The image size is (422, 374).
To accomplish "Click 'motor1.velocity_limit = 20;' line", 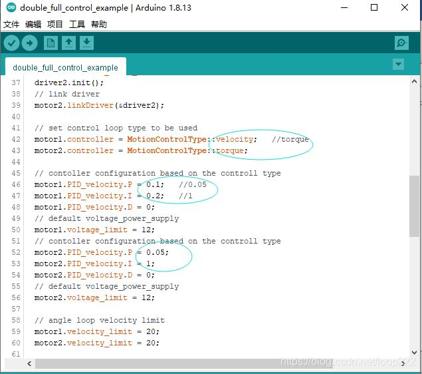I will click(x=97, y=332).
